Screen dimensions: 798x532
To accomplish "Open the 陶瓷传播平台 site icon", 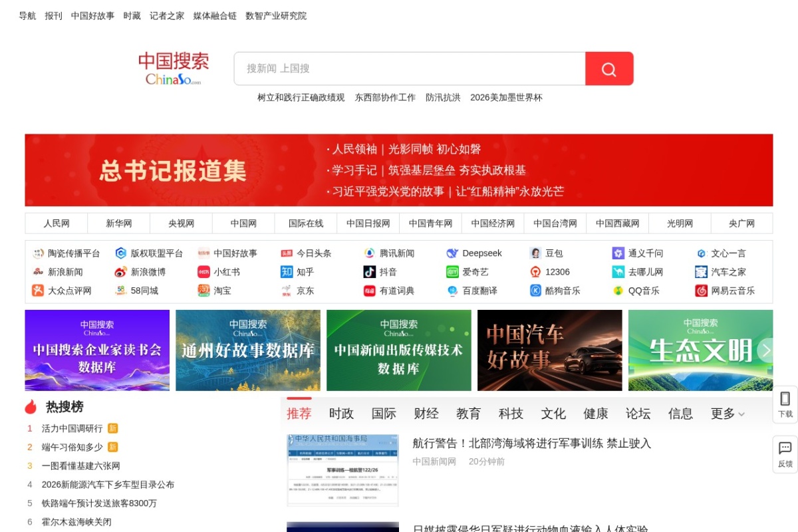I will coord(38,253).
